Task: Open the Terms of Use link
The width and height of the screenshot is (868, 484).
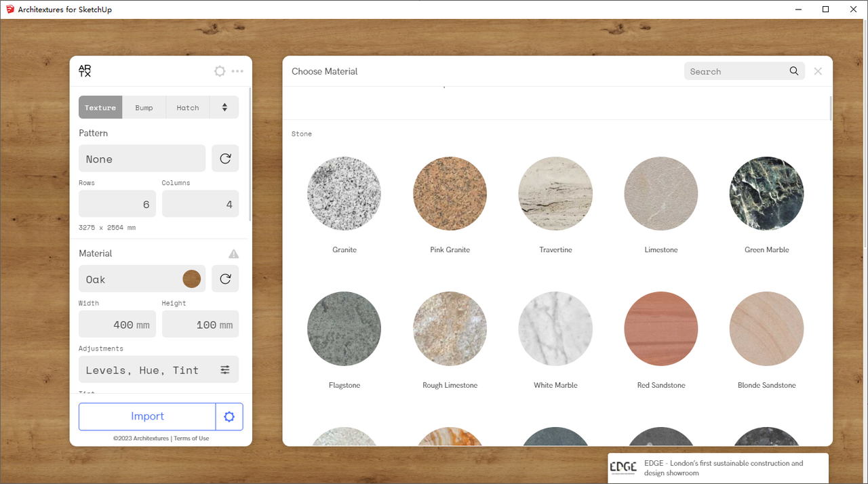Action: tap(191, 439)
